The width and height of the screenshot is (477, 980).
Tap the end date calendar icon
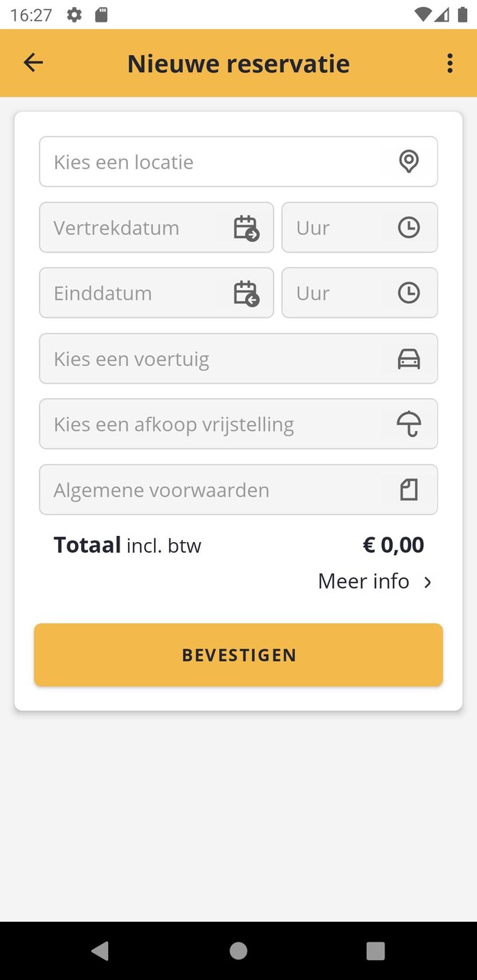(246, 293)
